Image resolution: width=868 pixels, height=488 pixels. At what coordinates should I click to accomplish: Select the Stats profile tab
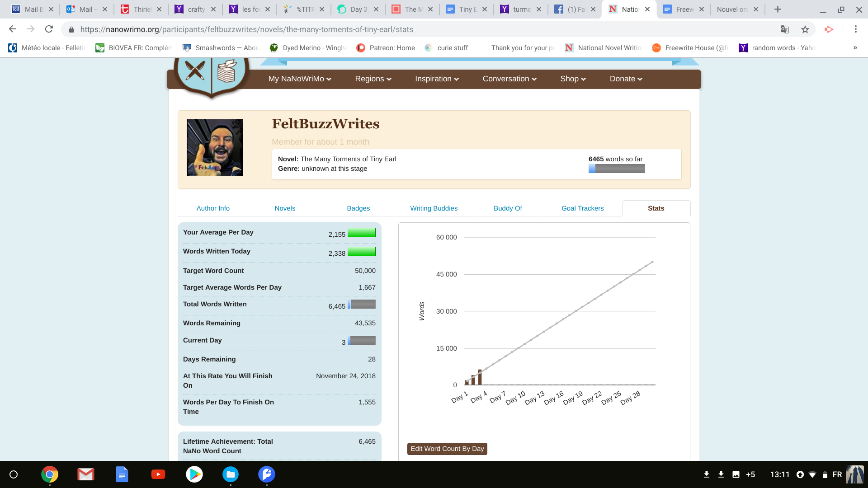pyautogui.click(x=656, y=208)
